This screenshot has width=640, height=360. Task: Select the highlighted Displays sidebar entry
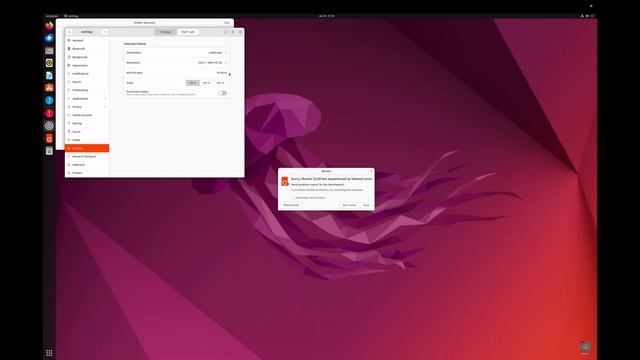[x=87, y=148]
